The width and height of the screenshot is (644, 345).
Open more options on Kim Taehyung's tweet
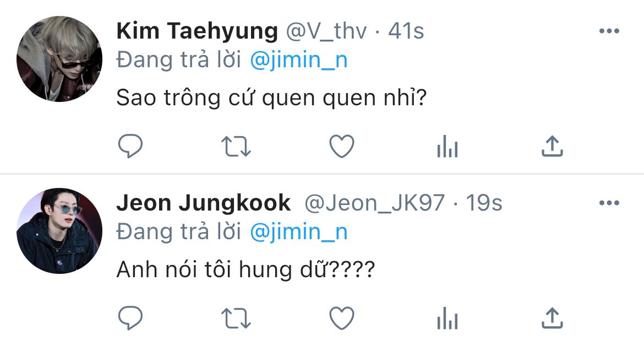pyautogui.click(x=609, y=31)
